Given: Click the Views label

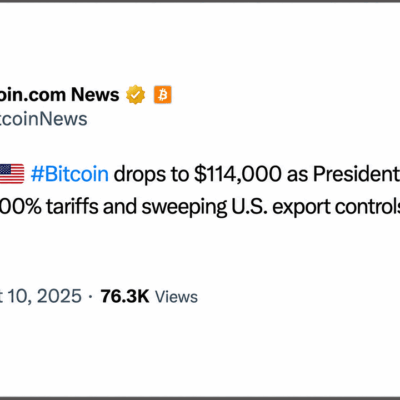Looking at the screenshot, I should pyautogui.click(x=176, y=297).
